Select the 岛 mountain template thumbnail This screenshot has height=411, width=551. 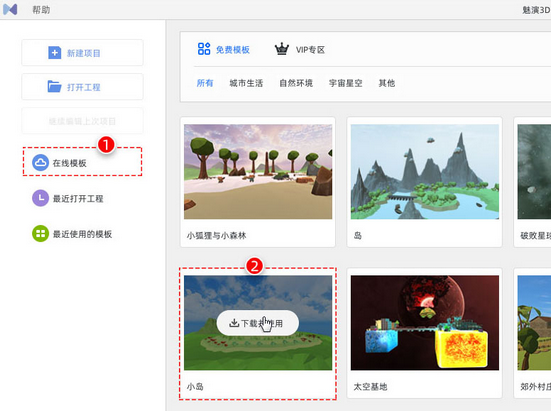pos(425,172)
